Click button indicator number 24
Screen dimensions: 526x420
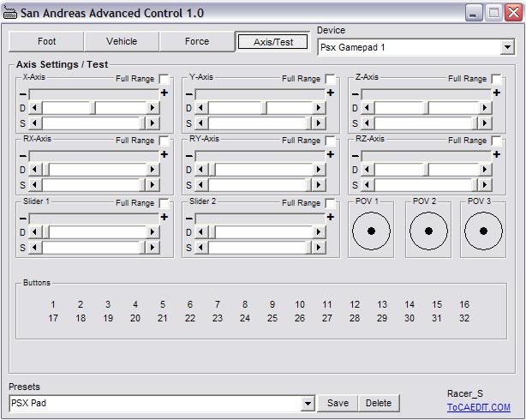tap(245, 318)
